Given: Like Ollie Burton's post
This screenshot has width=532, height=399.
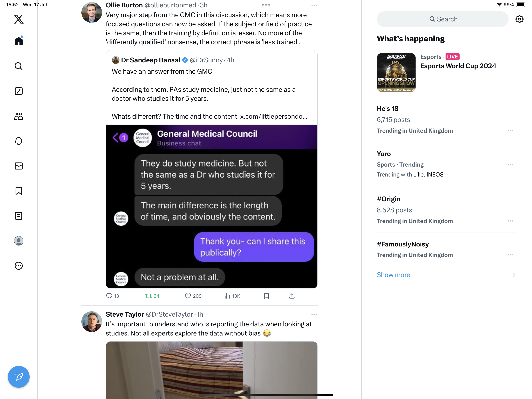Looking at the screenshot, I should click(188, 296).
